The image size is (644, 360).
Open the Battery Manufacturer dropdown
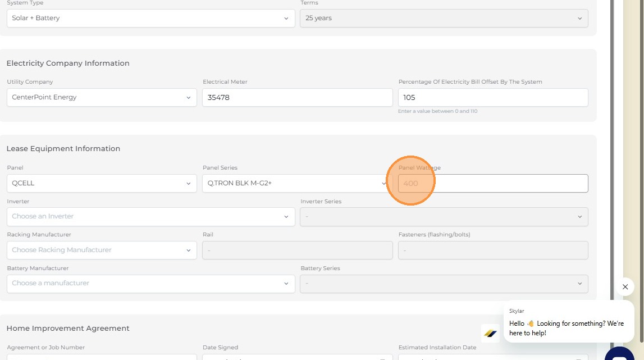coord(150,284)
